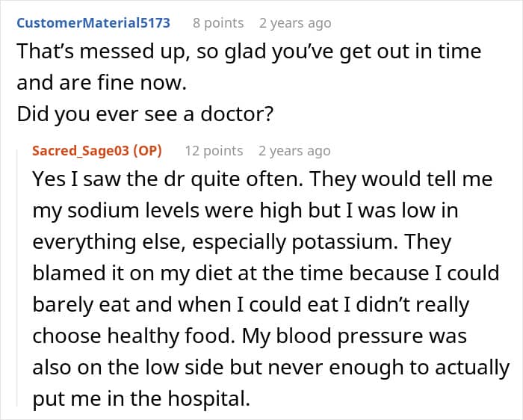This screenshot has width=523, height=420.
Task: Click the final line "put me in the hospital."
Action: click(140, 398)
